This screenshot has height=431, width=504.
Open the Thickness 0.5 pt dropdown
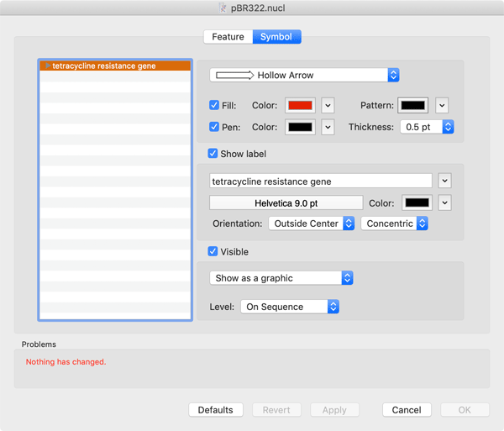(427, 127)
